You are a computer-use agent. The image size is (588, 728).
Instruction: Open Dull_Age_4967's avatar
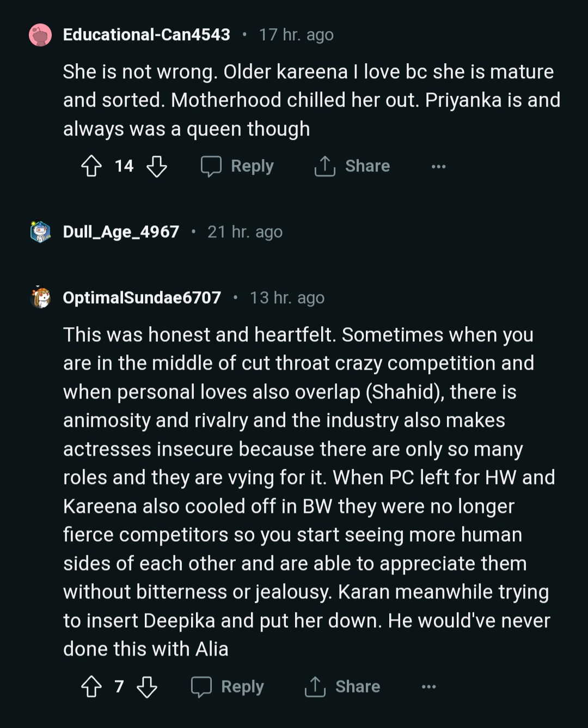tap(40, 232)
